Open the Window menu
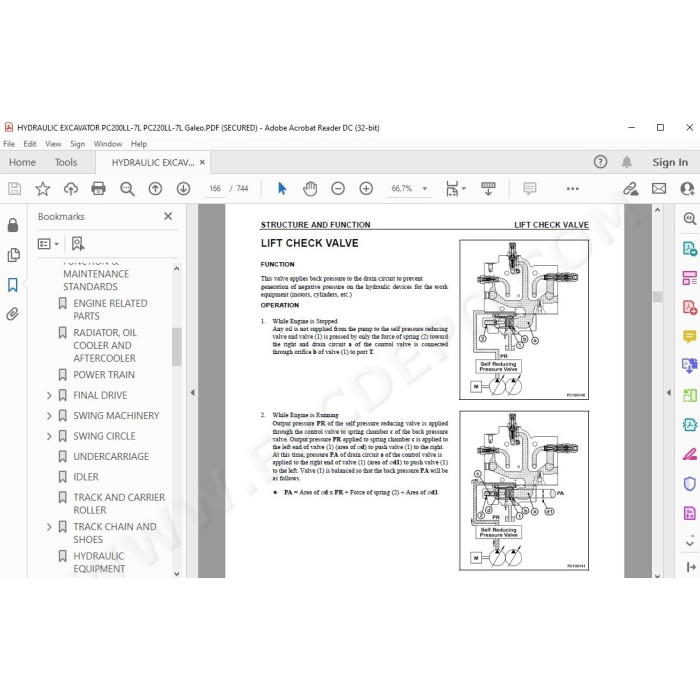This screenshot has width=700, height=700. pos(108,144)
